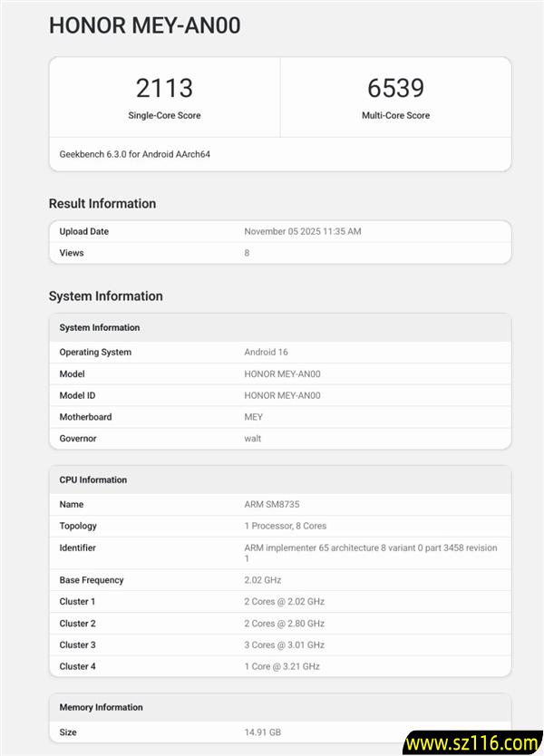Click the Geekbench 6.3.0 for Android AArch64 text

(135, 154)
